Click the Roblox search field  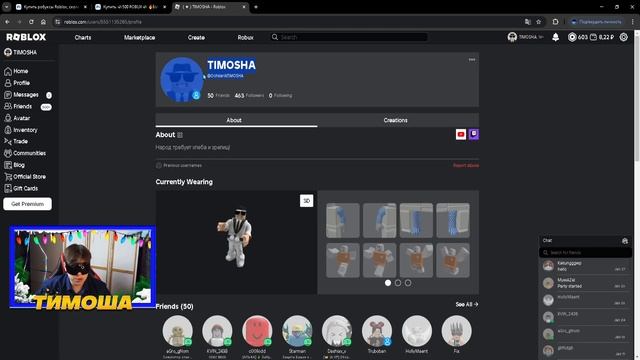point(349,37)
